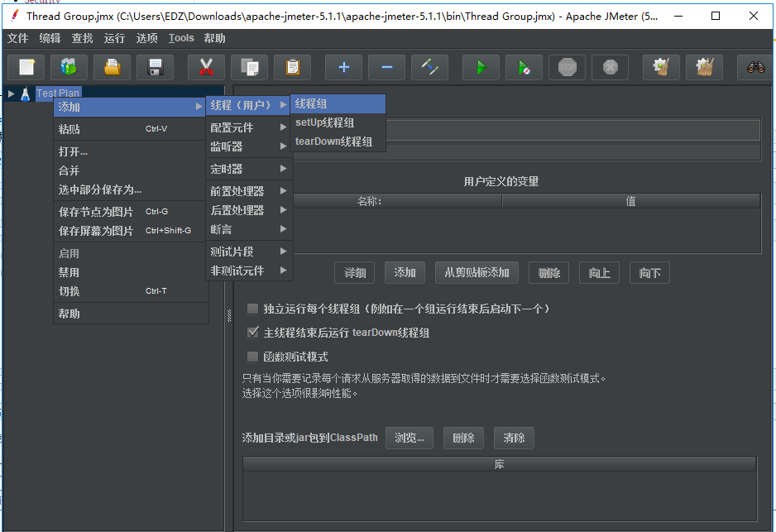Expand the 非测试元件 submenu
776x532 pixels.
tap(249, 271)
